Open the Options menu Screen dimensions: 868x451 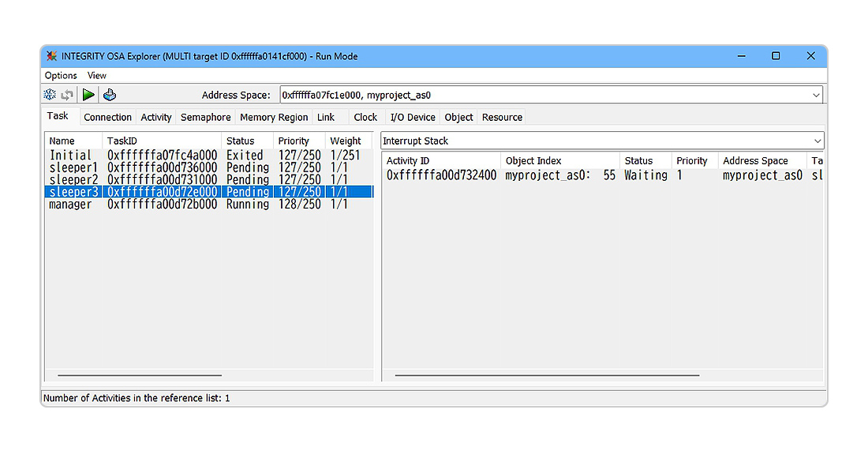point(61,75)
